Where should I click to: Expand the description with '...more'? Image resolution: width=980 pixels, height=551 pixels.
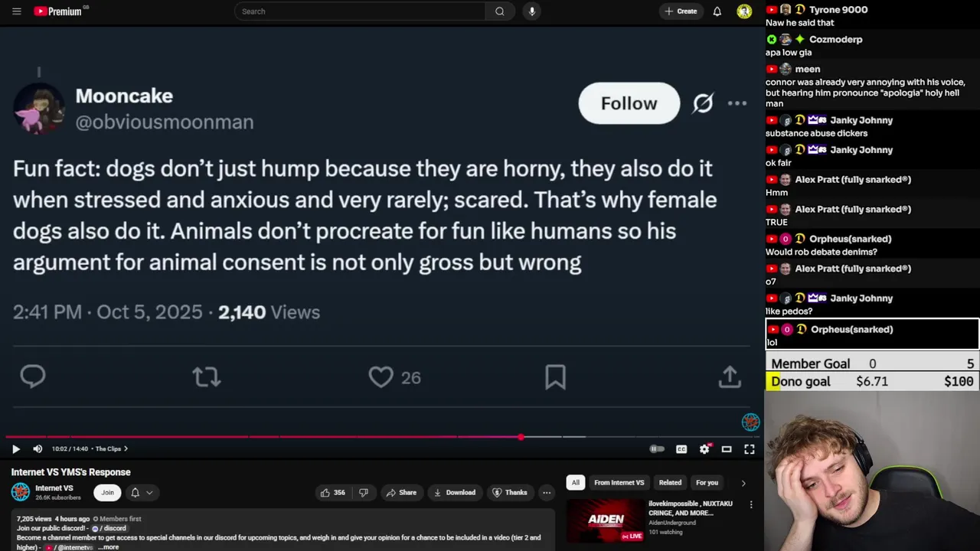click(109, 547)
